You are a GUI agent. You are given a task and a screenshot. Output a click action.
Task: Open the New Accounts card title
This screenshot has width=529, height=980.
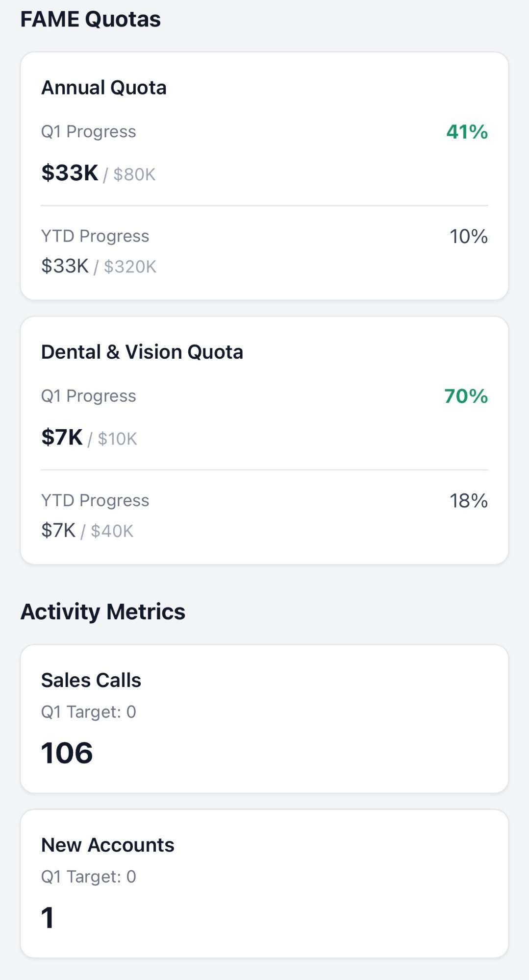coord(108,845)
